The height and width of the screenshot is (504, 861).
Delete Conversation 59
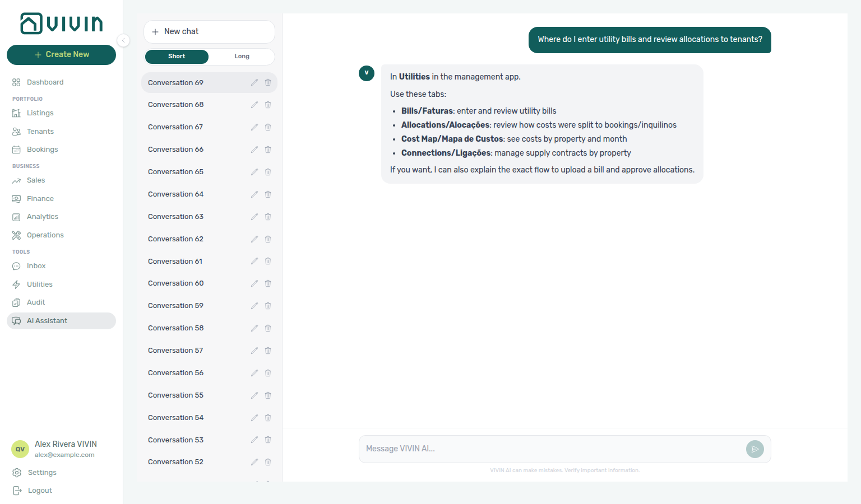pyautogui.click(x=268, y=306)
